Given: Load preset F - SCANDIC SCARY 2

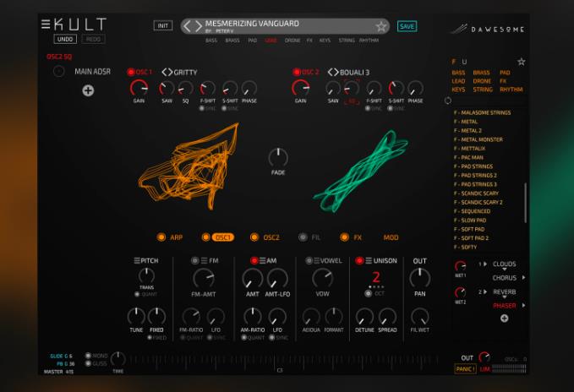Looking at the screenshot, I should [478, 202].
